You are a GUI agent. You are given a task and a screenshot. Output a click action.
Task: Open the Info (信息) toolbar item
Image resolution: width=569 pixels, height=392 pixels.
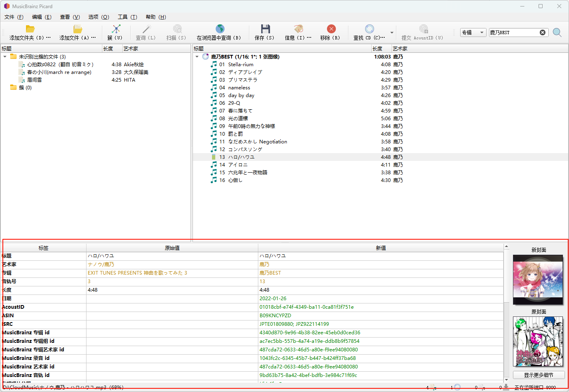tap(299, 29)
